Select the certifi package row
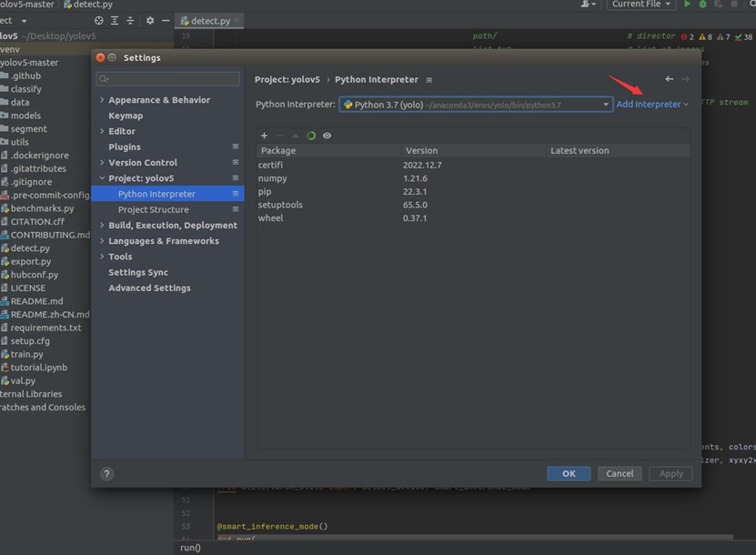This screenshot has width=756, height=555. click(x=473, y=165)
